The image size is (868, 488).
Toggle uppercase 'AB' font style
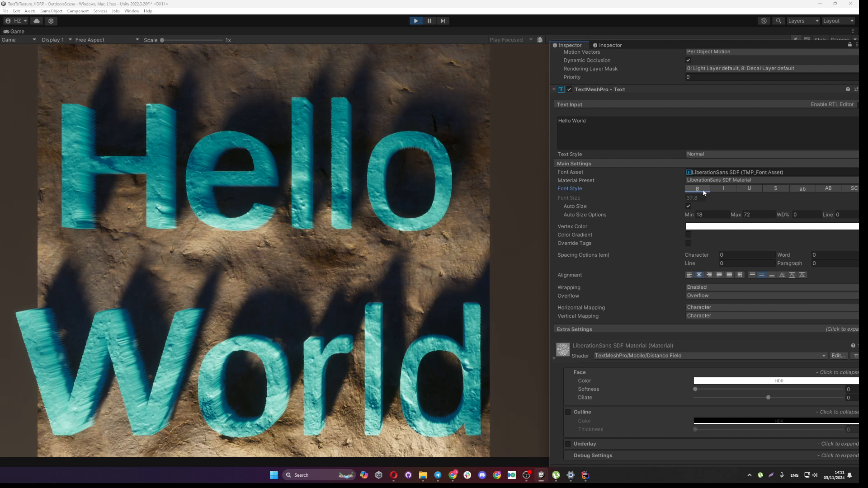828,188
